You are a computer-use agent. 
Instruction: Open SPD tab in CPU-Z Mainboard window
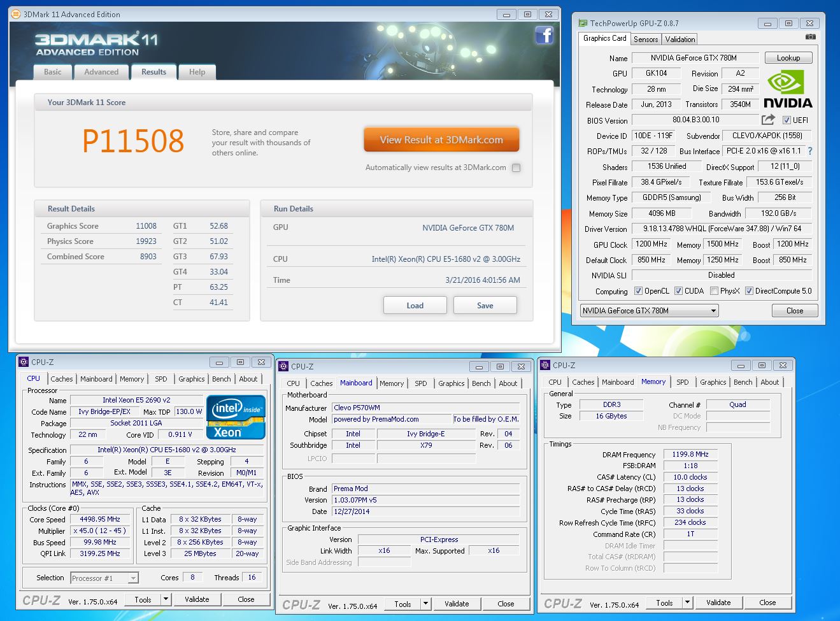coord(421,383)
